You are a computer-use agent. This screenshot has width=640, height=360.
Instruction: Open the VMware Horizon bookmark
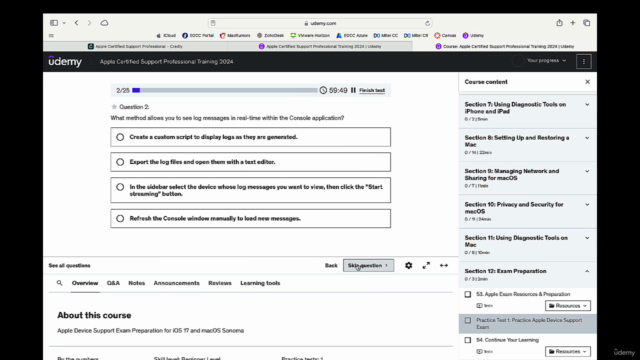coord(310,36)
